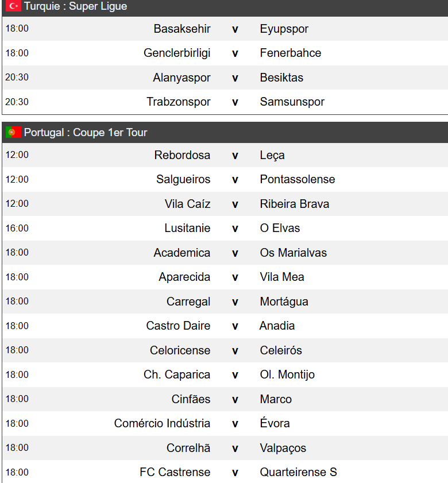Open the Academica team link

pos(181,253)
